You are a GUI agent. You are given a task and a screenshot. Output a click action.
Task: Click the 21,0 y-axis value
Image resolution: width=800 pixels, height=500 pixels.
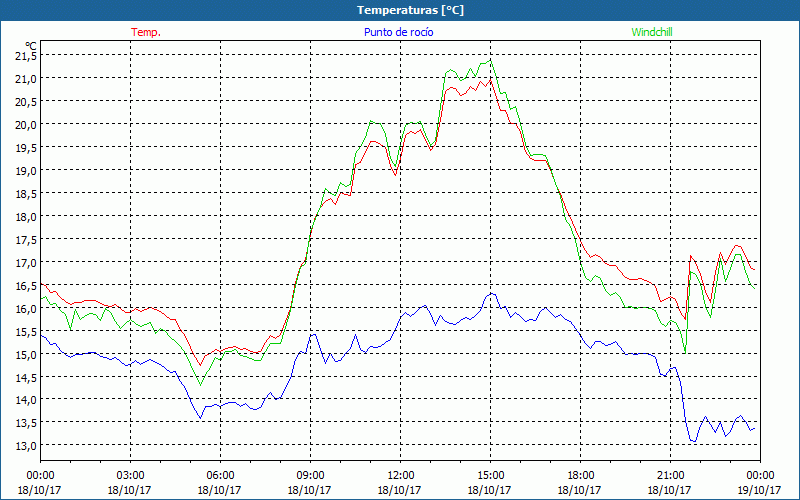click(x=27, y=79)
